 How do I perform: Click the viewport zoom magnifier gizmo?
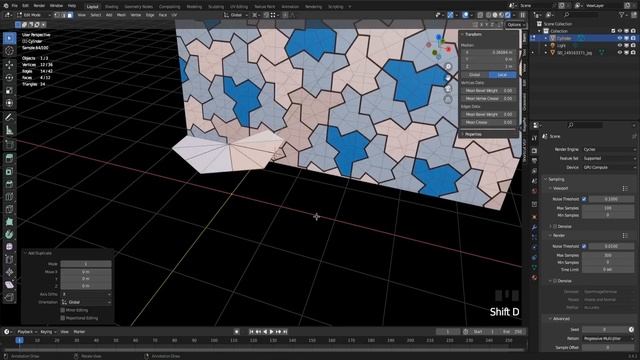click(448, 66)
